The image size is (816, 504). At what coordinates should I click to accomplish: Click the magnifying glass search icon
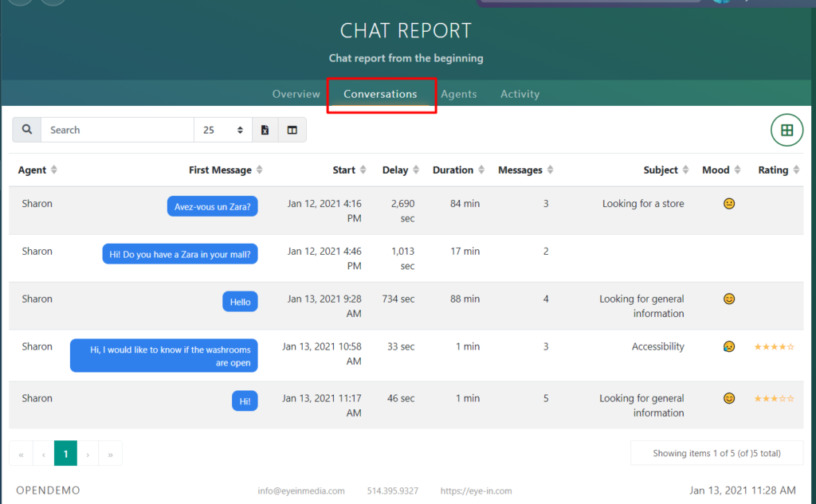(x=26, y=130)
